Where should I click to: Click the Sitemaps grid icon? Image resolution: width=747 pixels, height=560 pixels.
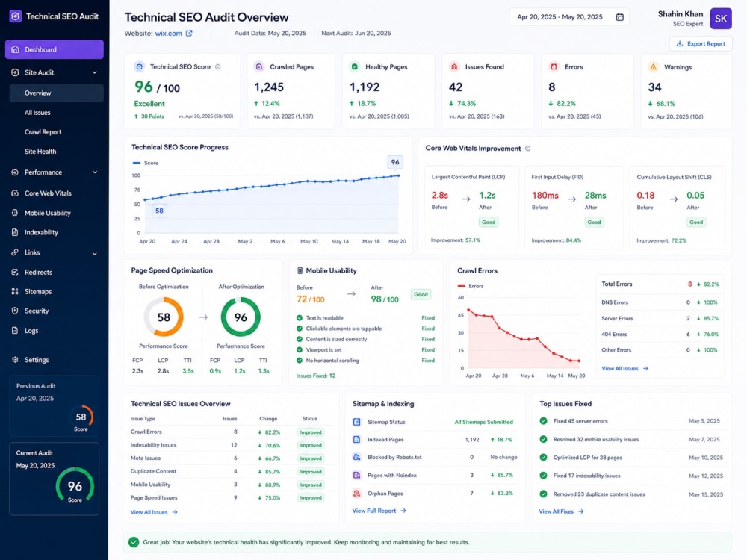[x=15, y=291]
